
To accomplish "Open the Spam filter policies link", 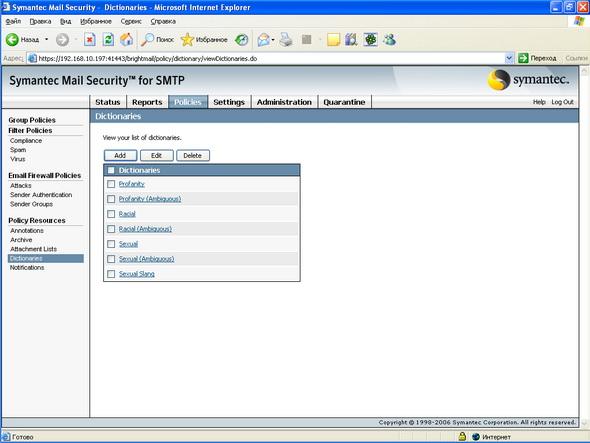I will (x=18, y=150).
